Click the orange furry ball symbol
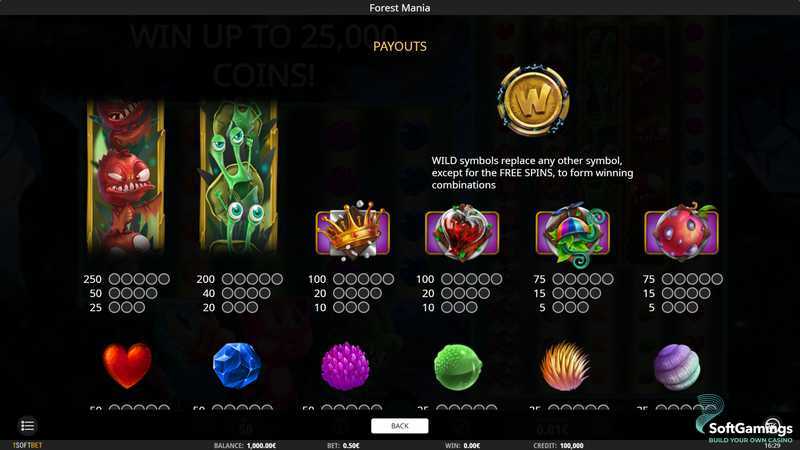Image resolution: width=800 pixels, height=450 pixels. tap(565, 366)
